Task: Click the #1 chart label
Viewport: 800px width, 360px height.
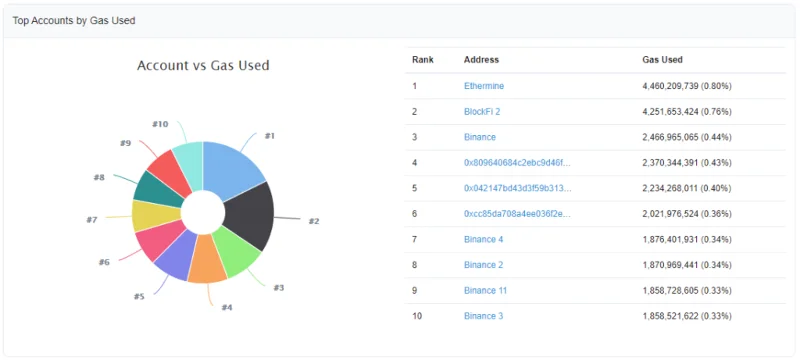Action: [x=270, y=136]
